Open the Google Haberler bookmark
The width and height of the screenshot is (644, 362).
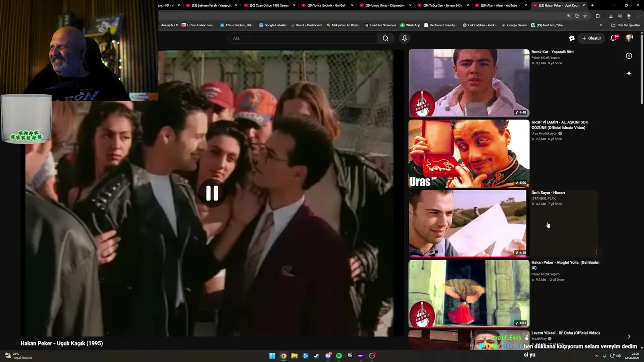click(x=273, y=25)
